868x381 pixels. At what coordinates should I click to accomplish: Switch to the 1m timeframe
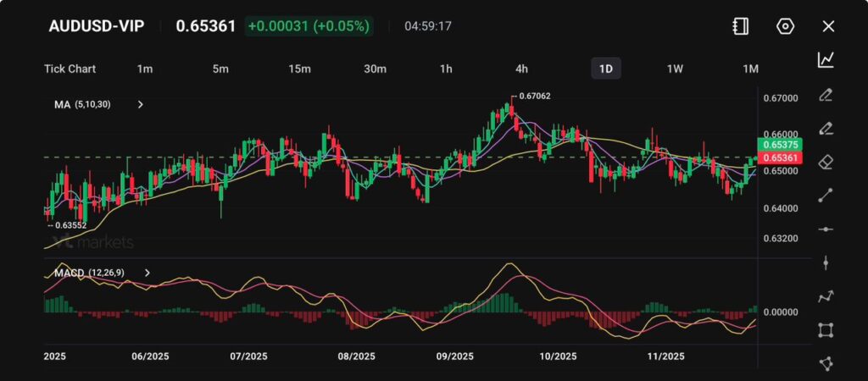(x=145, y=69)
